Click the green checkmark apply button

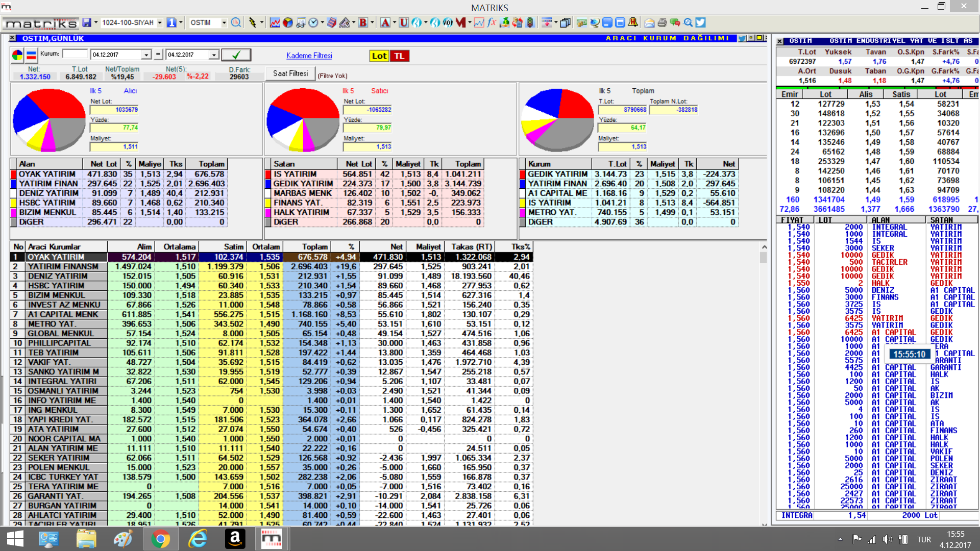coord(236,55)
